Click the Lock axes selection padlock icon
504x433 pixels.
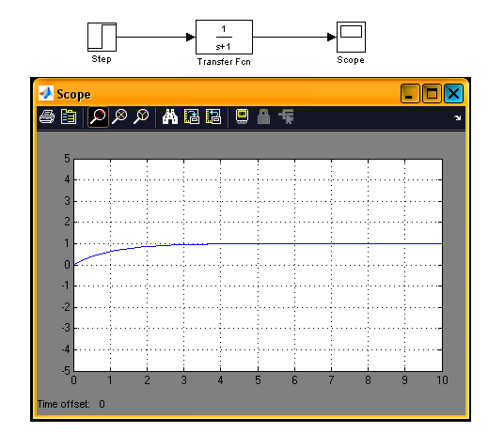click(x=263, y=116)
